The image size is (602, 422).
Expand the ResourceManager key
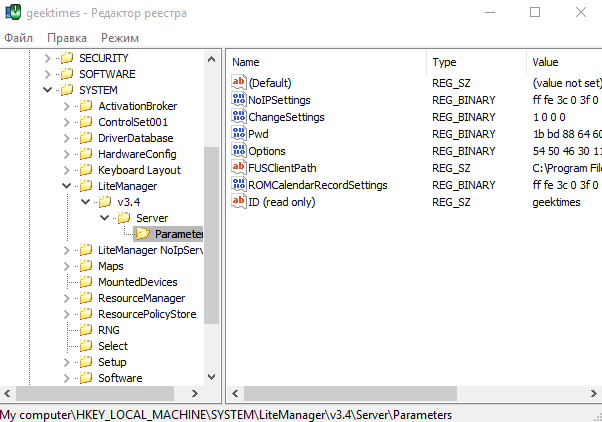[x=66, y=298]
